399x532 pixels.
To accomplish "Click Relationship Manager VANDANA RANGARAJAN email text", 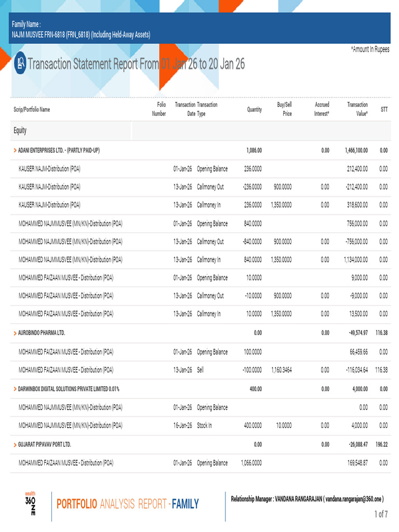I will (x=308, y=499).
